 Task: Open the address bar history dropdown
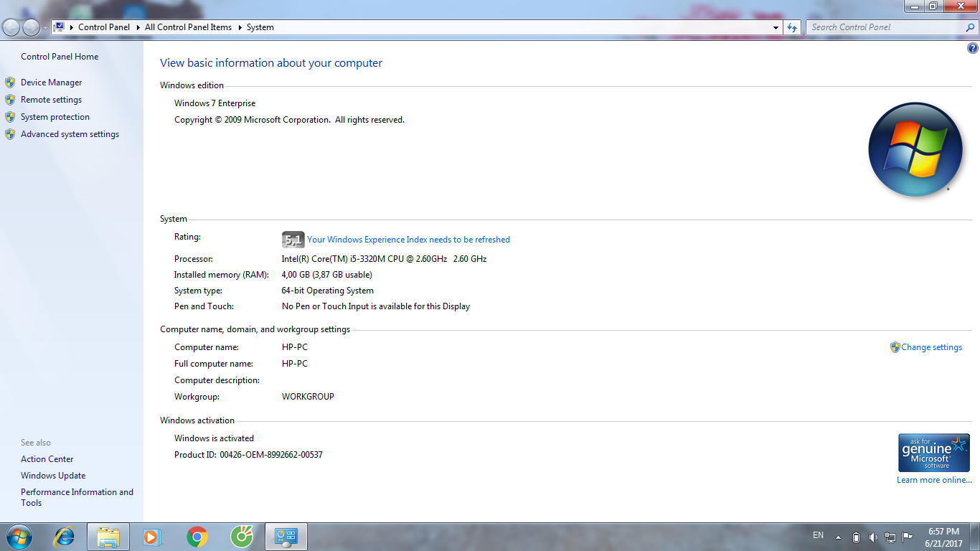pos(776,27)
